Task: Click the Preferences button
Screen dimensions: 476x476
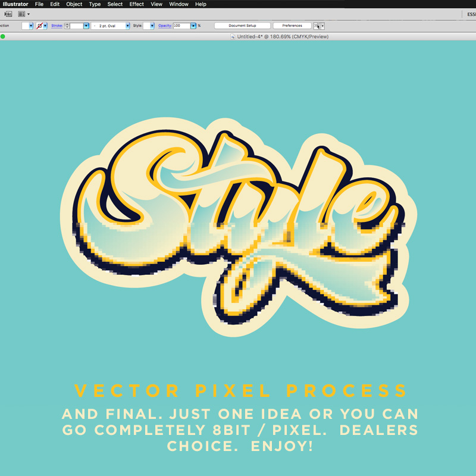Action: [x=292, y=26]
